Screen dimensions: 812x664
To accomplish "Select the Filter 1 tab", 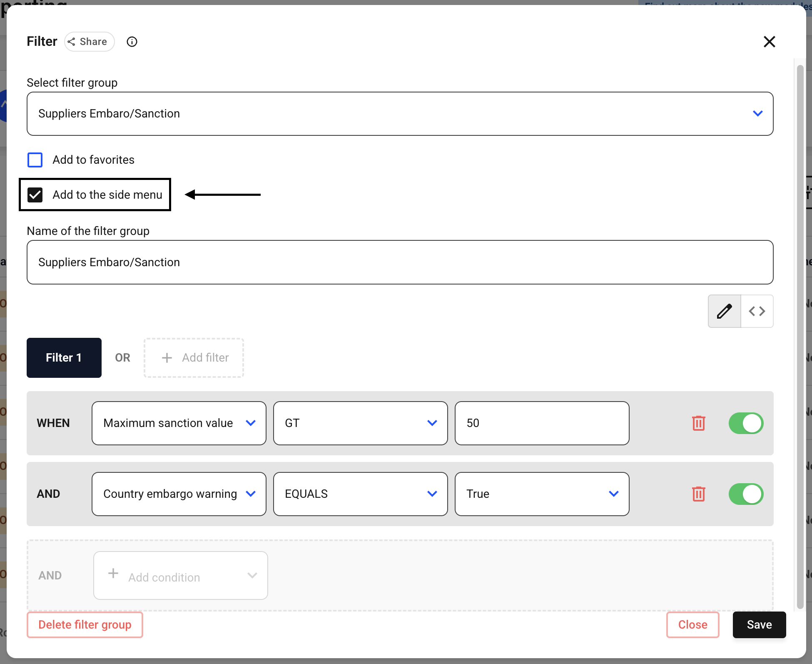I will pos(64,358).
